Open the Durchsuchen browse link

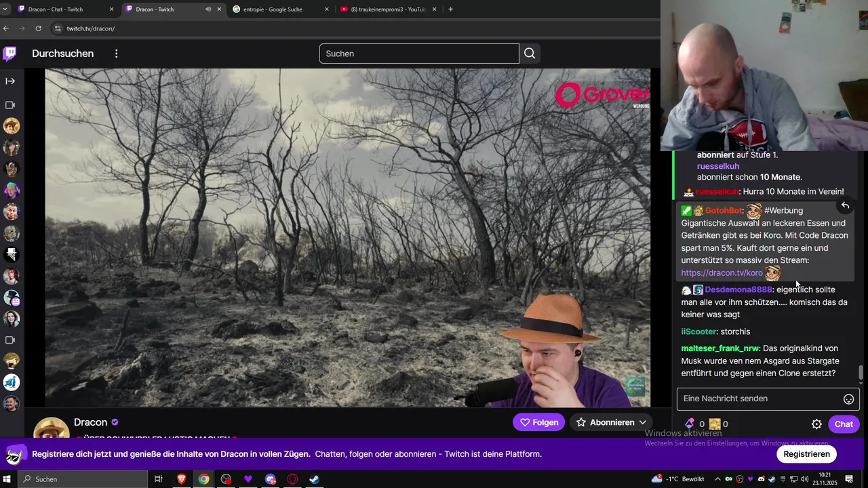click(x=62, y=54)
